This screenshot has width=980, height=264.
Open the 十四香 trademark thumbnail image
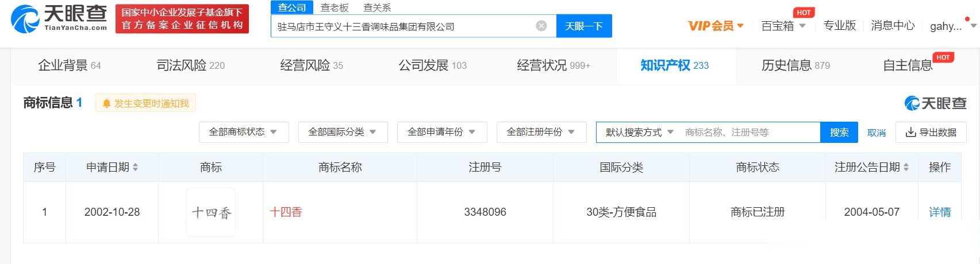211,212
